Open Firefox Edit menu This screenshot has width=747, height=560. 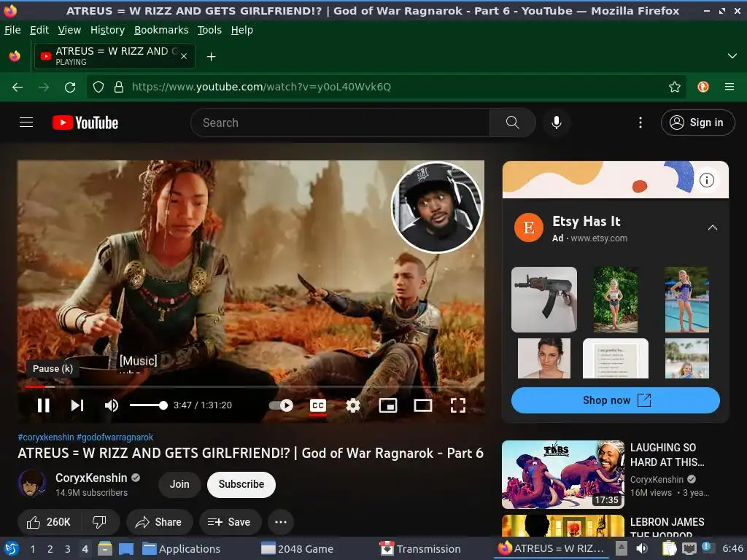39,30
